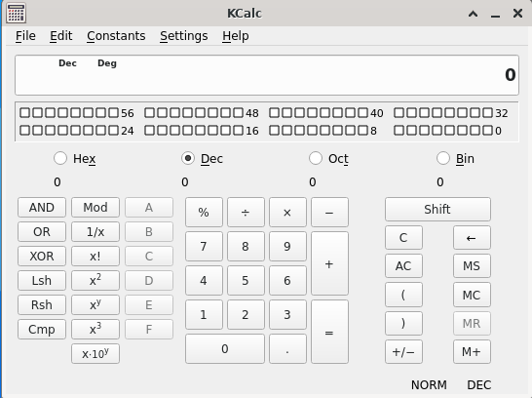
Task: Toggle the bit box next to label 56
Action: (113, 112)
